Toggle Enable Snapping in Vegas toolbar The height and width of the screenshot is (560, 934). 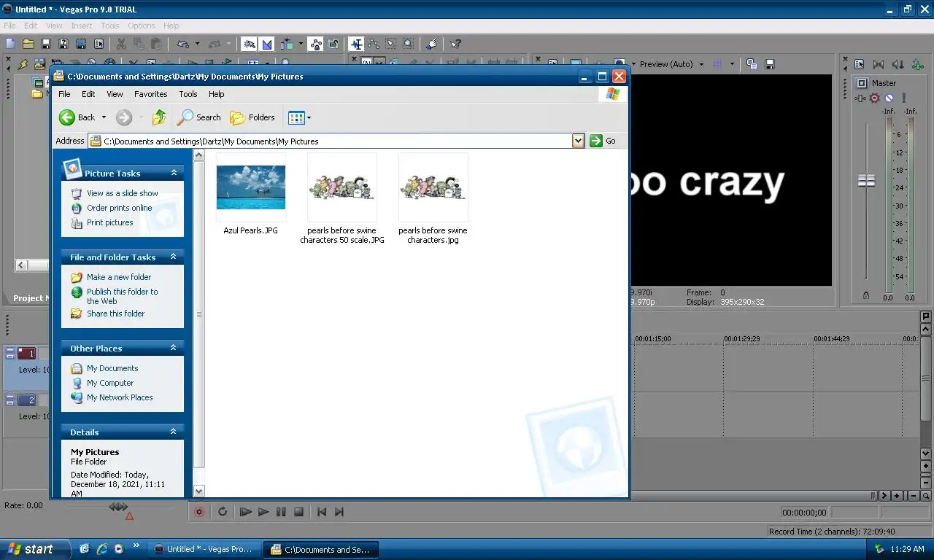249,44
